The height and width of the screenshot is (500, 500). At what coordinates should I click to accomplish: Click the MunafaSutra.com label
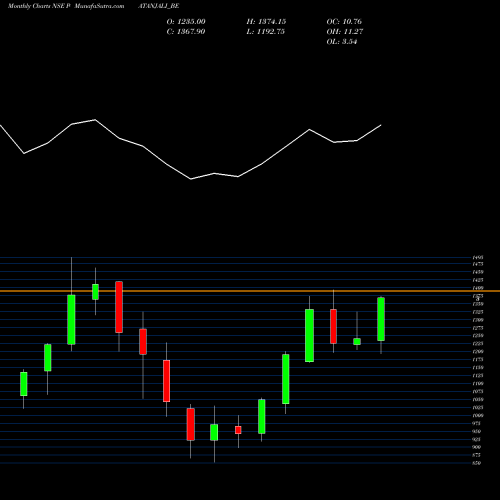tap(99, 6)
